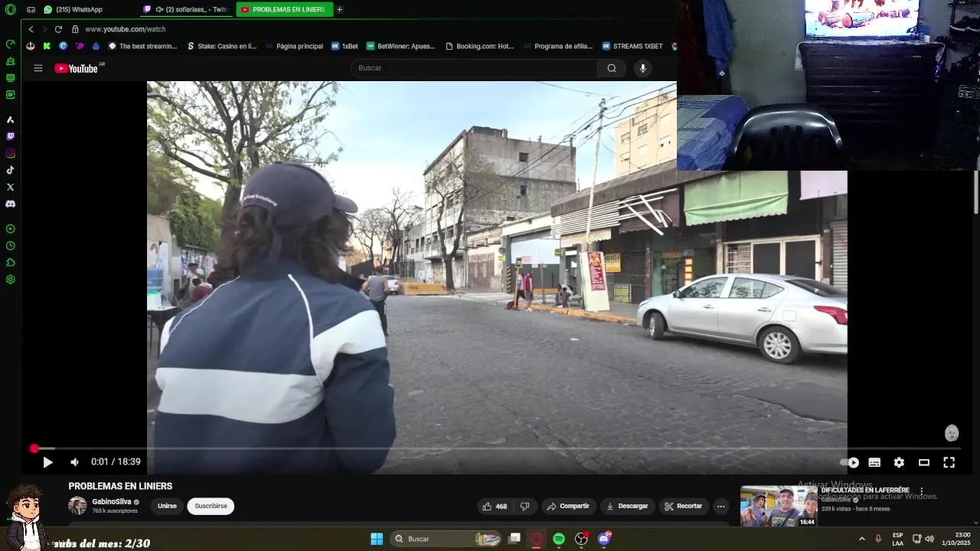Open Discord in the Opera sidebar
This screenshot has width=980, height=551.
tap(10, 204)
